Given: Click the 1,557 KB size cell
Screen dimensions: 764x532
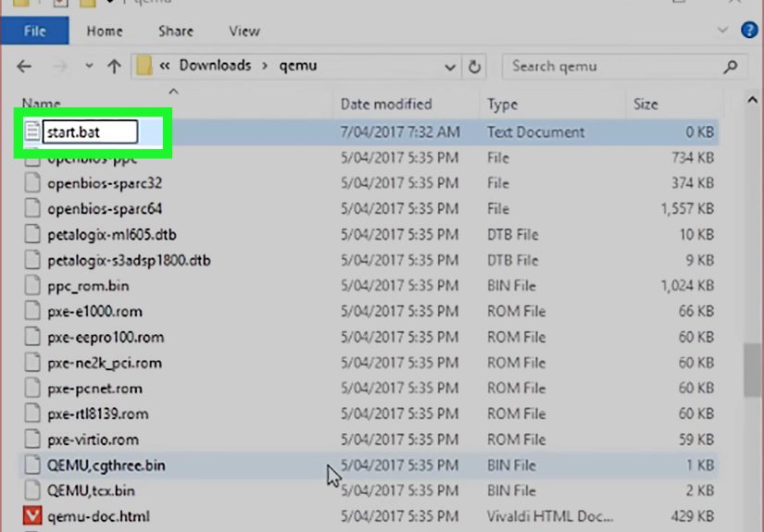Looking at the screenshot, I should [687, 209].
